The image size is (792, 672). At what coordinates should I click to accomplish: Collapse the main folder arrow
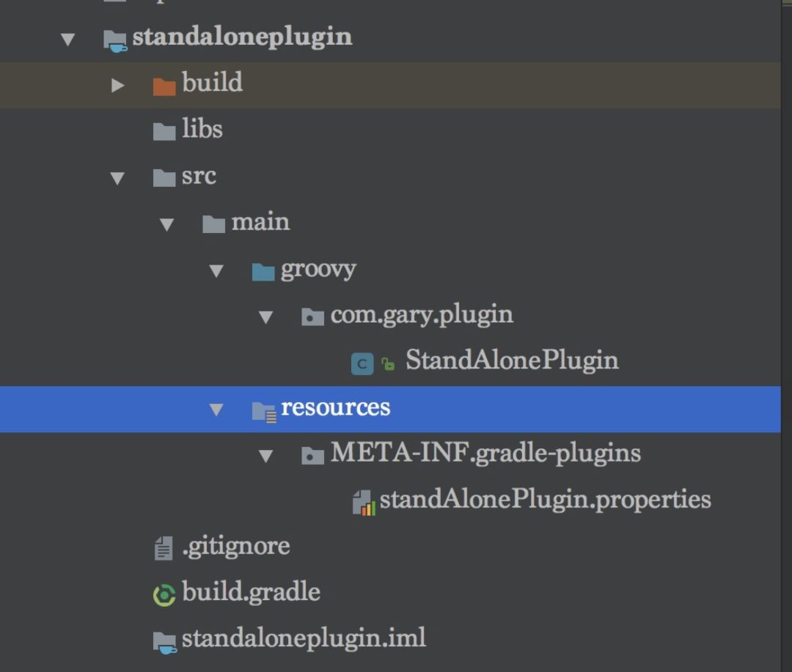pos(166,224)
